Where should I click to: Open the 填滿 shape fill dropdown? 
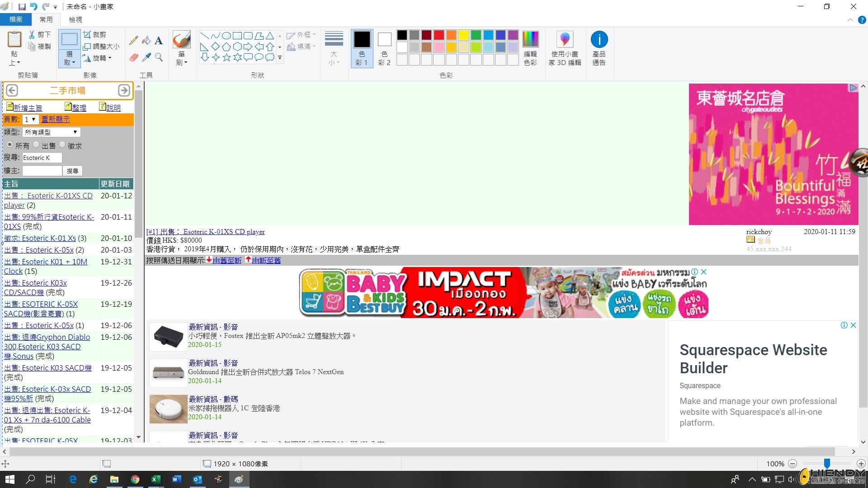click(x=301, y=47)
